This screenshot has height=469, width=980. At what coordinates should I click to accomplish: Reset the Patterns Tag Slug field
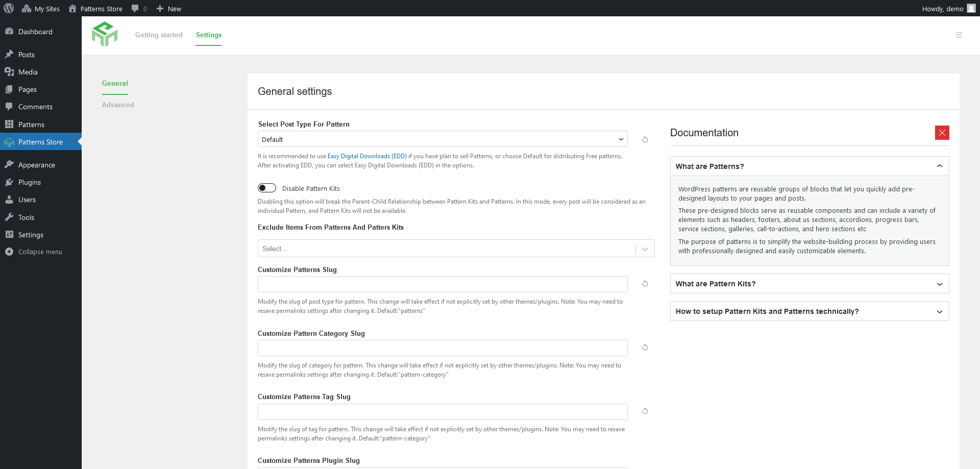click(x=645, y=411)
